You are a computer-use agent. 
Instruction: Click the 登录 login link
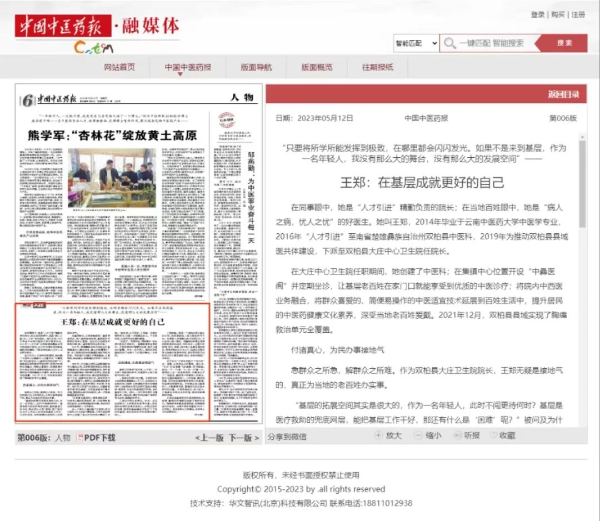pyautogui.click(x=538, y=15)
